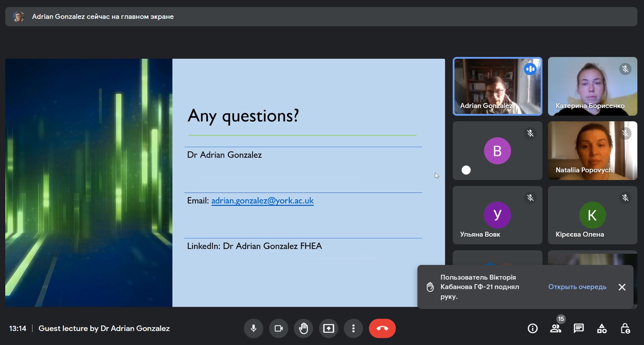Image resolution: width=644 pixels, height=345 pixels.
Task: Open host controls lock icon
Action: pyautogui.click(x=625, y=328)
